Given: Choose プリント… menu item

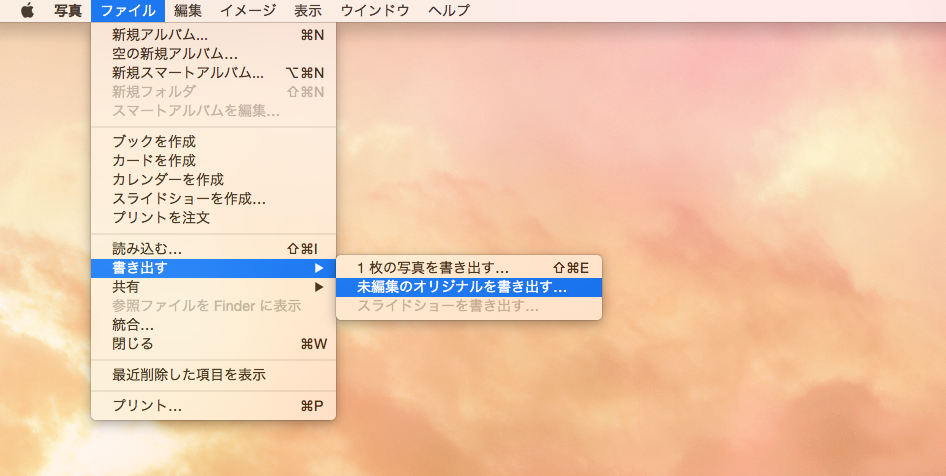Looking at the screenshot, I should coord(213,406).
